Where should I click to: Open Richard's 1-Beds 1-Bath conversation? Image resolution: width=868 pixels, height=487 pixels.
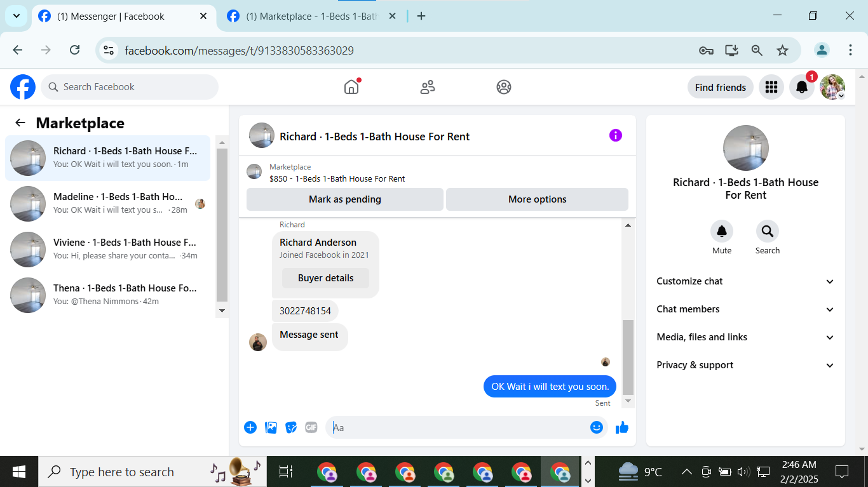[x=107, y=158]
